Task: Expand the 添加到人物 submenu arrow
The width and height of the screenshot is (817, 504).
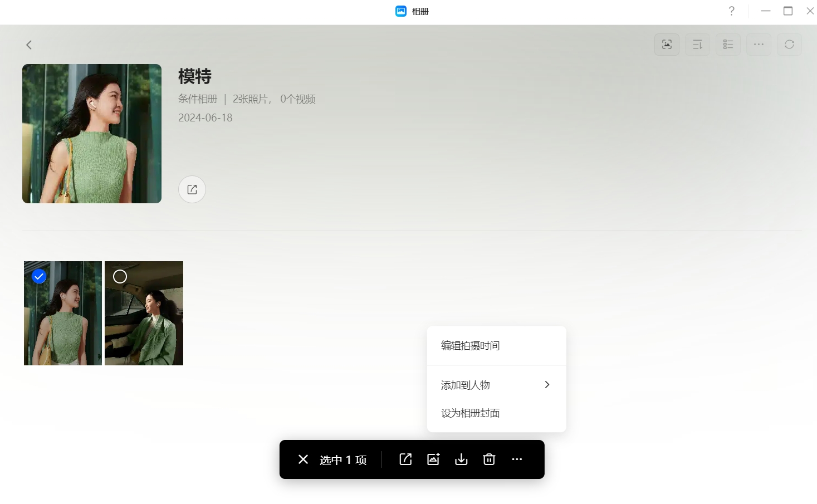Action: pyautogui.click(x=547, y=385)
